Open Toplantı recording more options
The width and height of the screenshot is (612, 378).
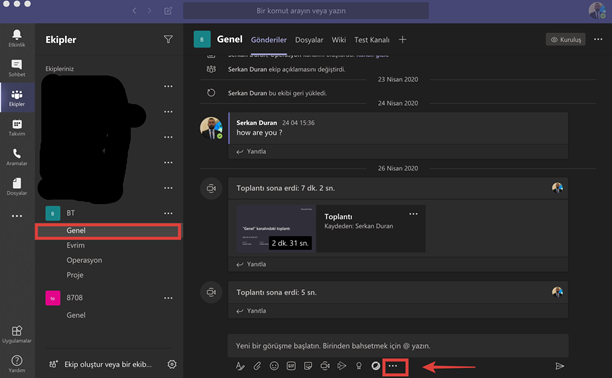(413, 214)
